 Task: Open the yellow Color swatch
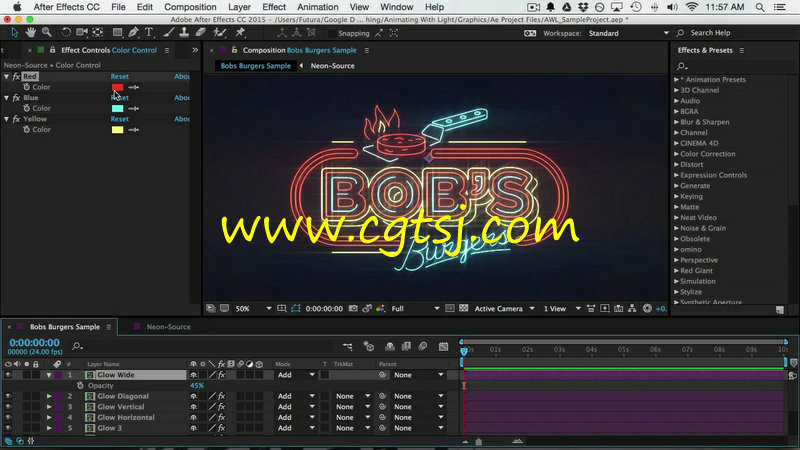tap(117, 130)
